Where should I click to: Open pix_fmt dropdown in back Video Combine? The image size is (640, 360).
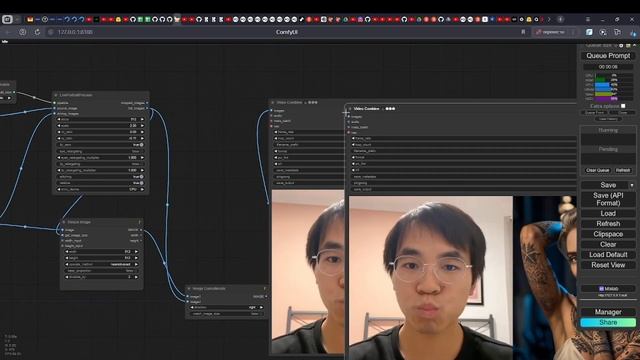pos(309,157)
